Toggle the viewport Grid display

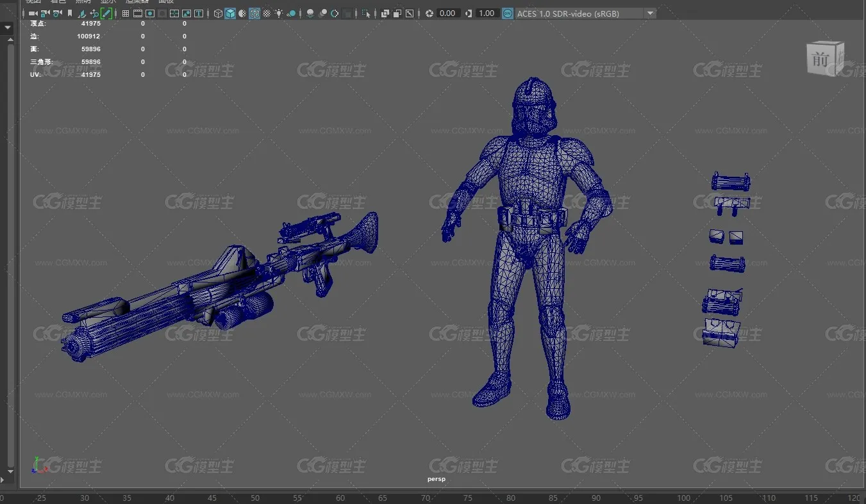click(x=126, y=13)
